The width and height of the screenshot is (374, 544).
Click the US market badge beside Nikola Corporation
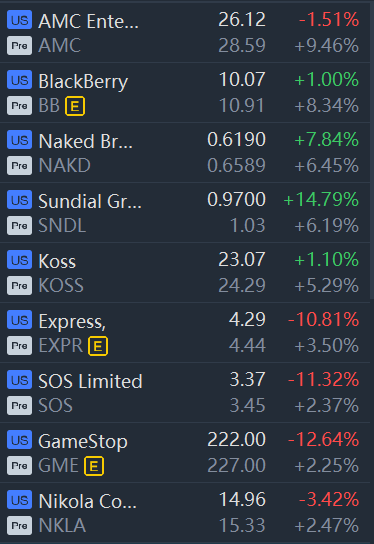click(19, 500)
